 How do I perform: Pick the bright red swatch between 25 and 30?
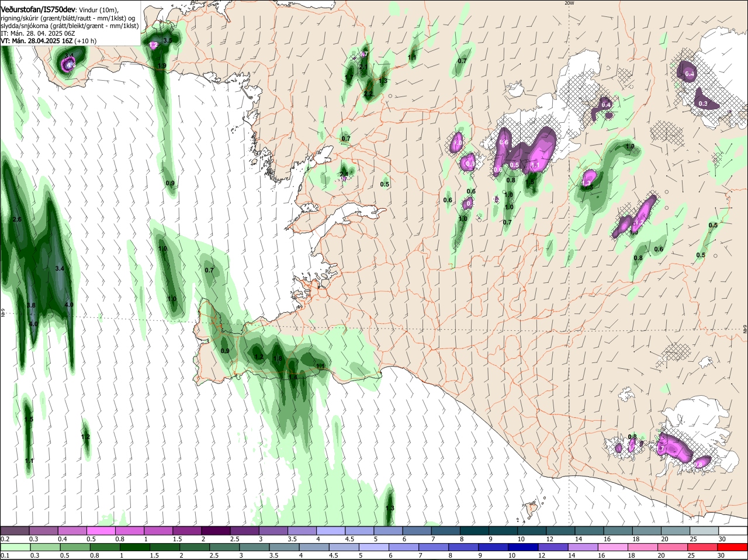(703, 548)
